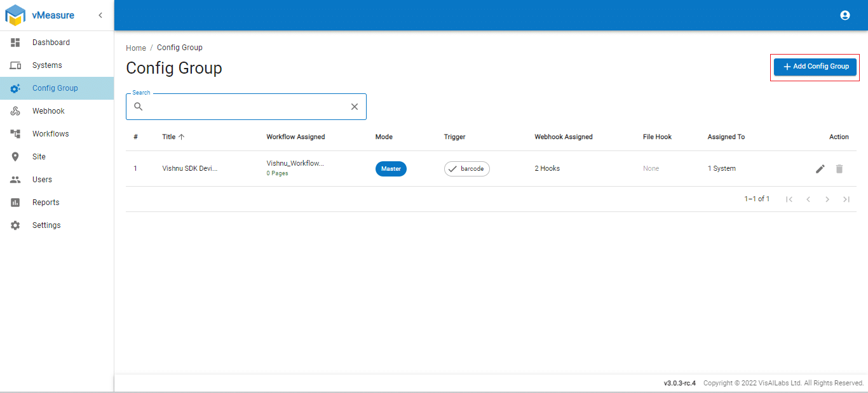View the Reports panel
Image resolution: width=868 pixels, height=393 pixels.
(45, 202)
